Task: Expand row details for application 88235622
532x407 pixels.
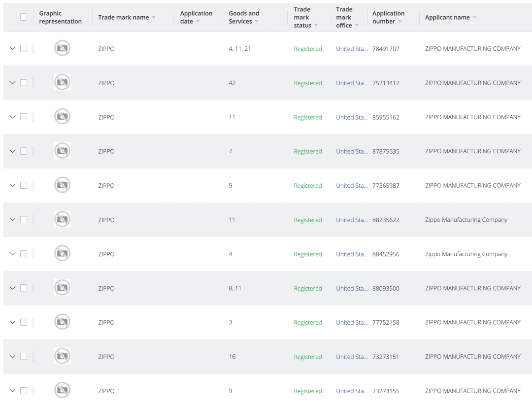Action: pos(12,220)
